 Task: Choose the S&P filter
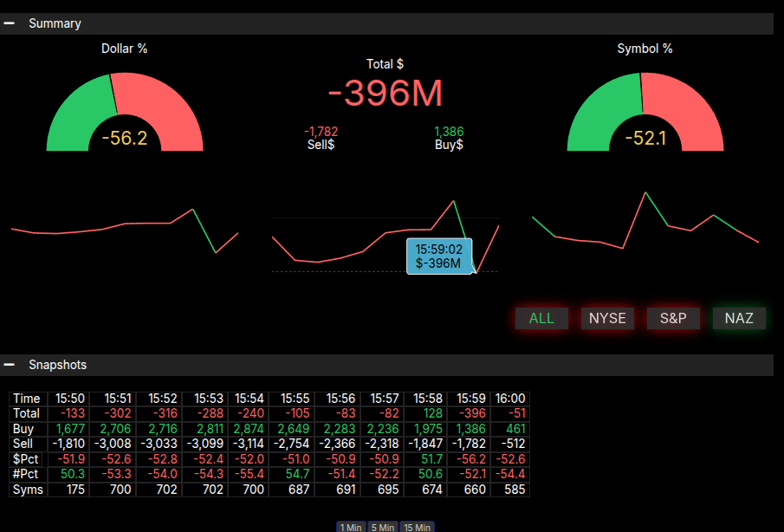[x=673, y=318]
